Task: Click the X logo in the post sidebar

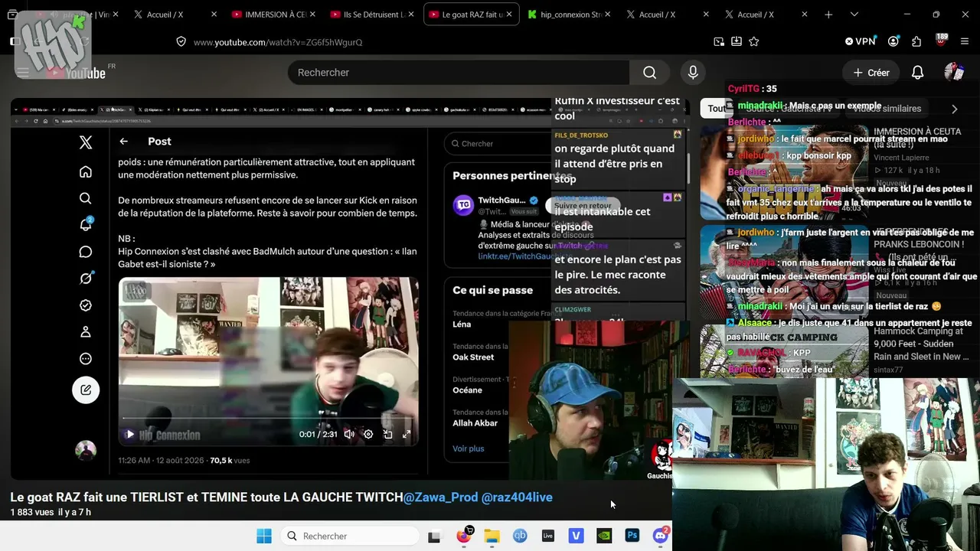Action: pyautogui.click(x=86, y=142)
